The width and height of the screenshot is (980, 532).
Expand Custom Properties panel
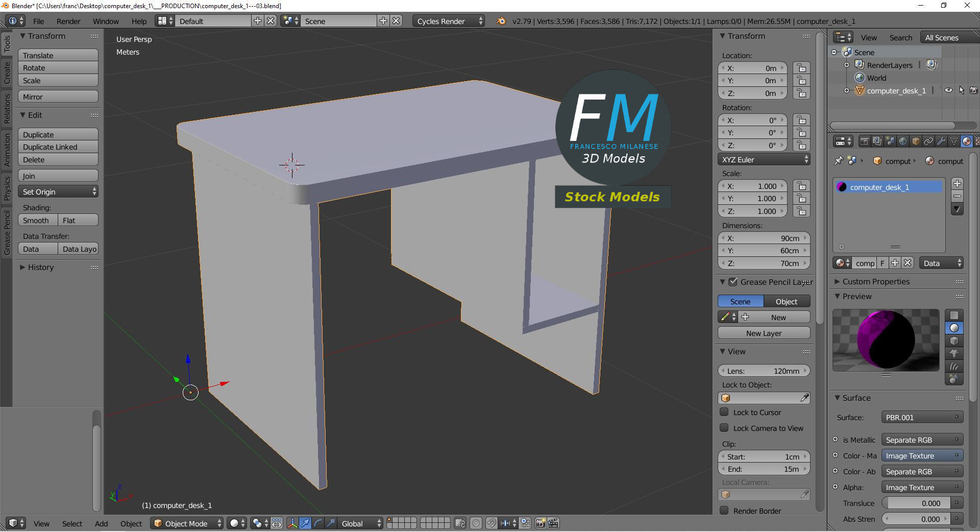click(x=837, y=281)
